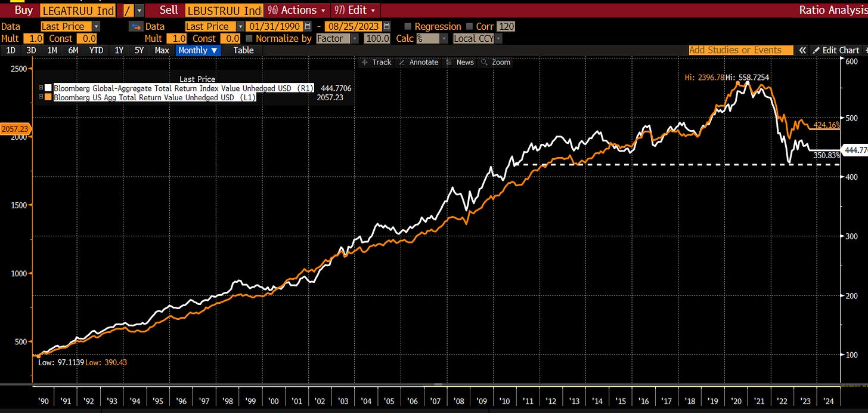Image resolution: width=868 pixels, height=413 pixels.
Task: Open calendar icon for end date 08/25/2023
Action: click(x=387, y=26)
